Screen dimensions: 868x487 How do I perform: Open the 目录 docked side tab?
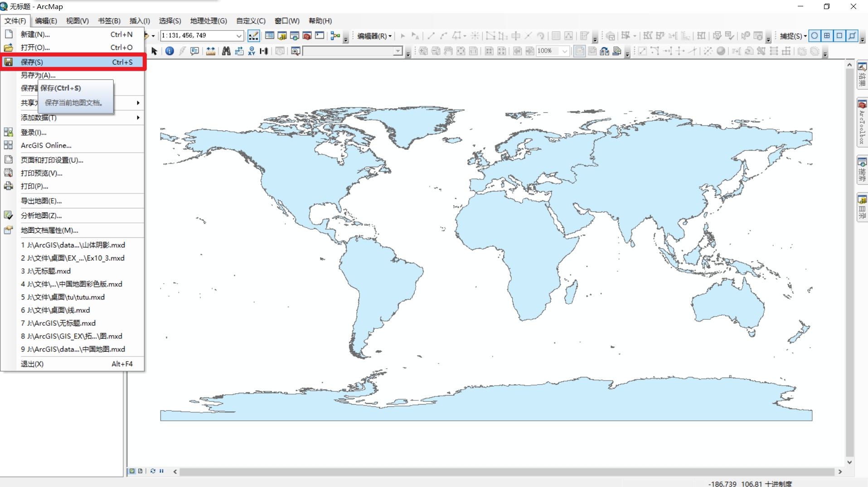862,207
